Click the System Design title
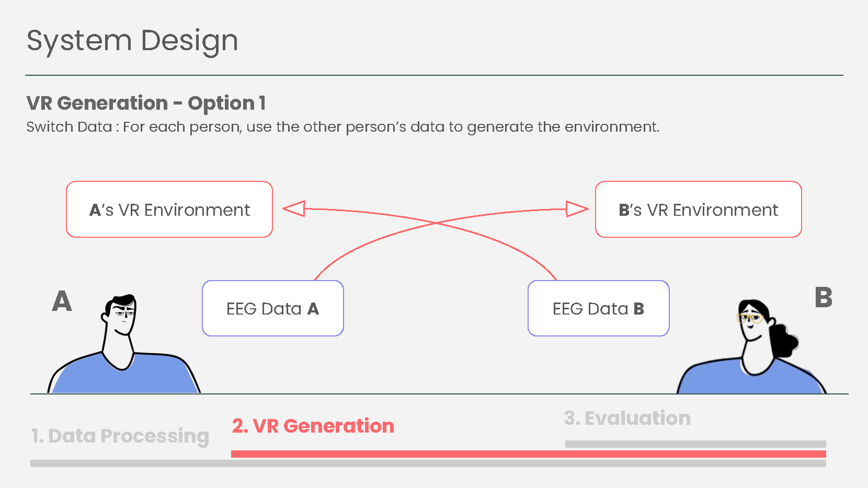Screen dimensions: 868x488 pos(132,41)
